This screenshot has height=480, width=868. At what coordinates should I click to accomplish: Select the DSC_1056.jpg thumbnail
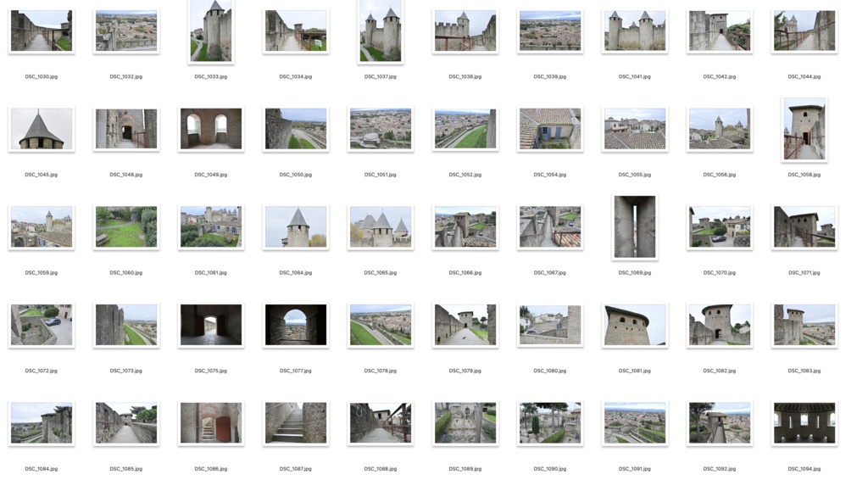pos(720,129)
